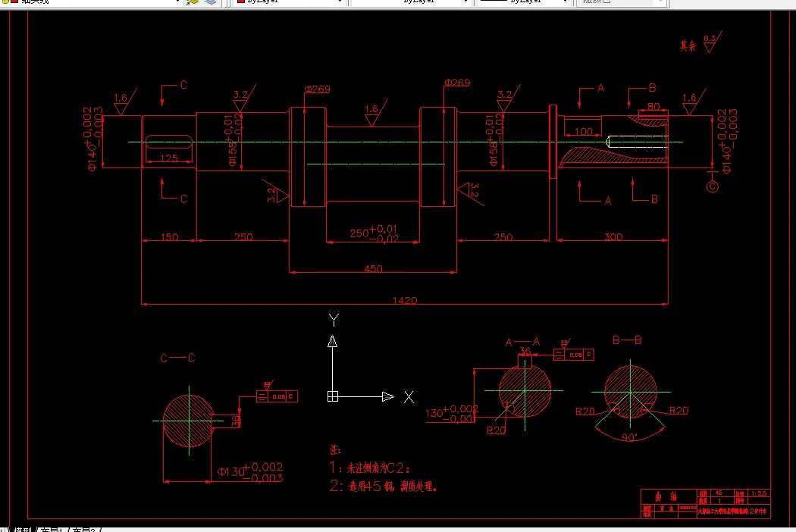Select the 250+0.01-0.02 toleranced dimension
796x532 pixels.
point(374,233)
